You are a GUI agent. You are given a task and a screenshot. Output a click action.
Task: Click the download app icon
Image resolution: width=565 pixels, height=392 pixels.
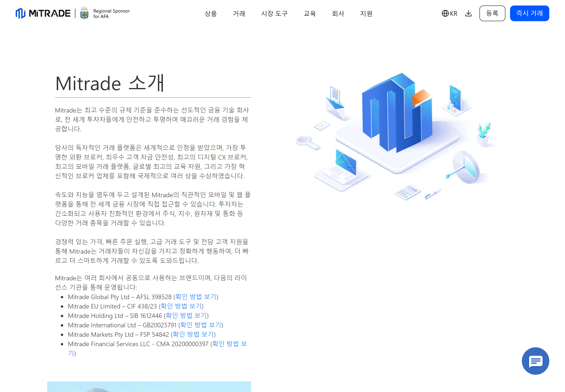(468, 13)
